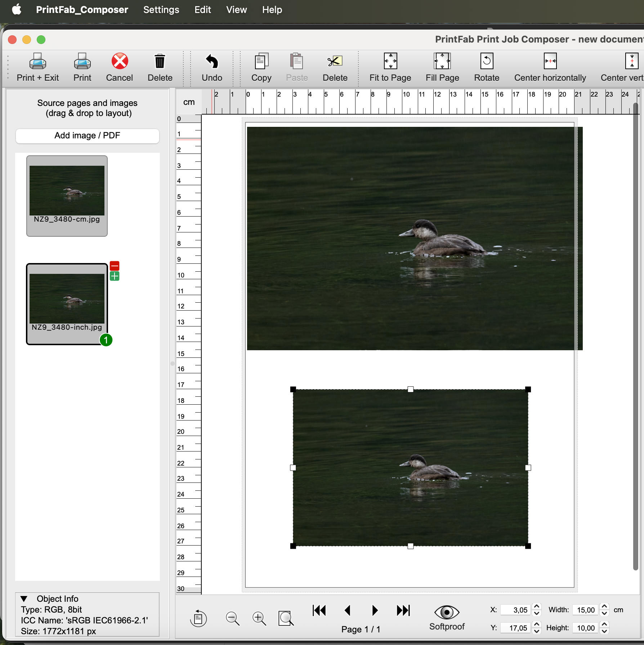Open the View menu
Image resolution: width=644 pixels, height=645 pixels.
click(237, 10)
